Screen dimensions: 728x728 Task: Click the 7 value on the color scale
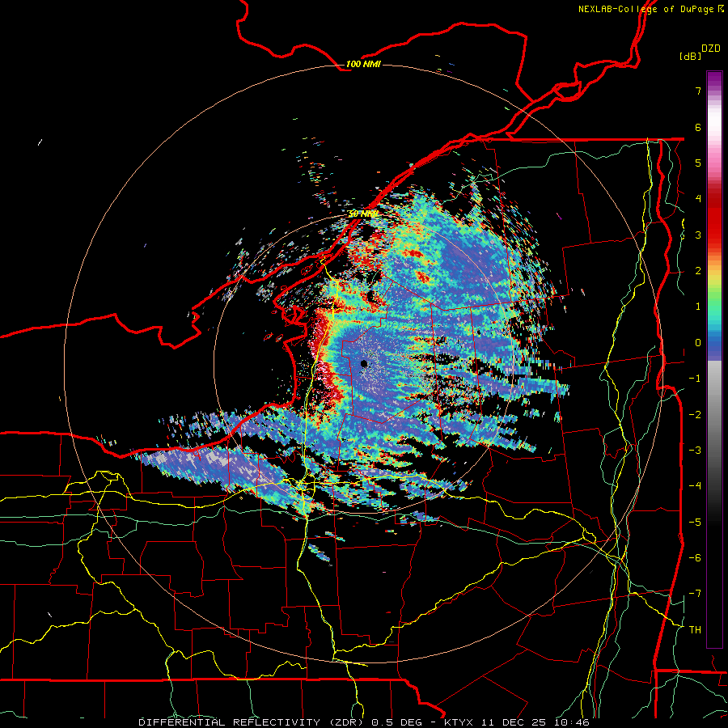click(x=698, y=91)
